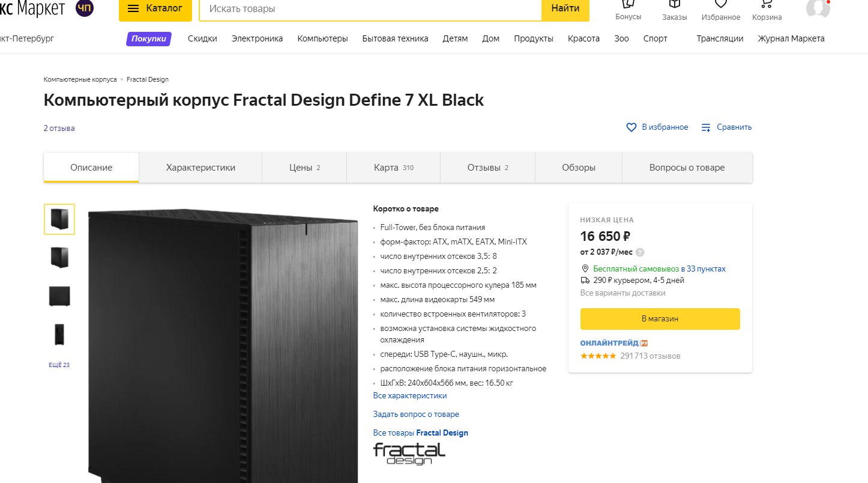Click the Искать товары search field

coord(370,9)
